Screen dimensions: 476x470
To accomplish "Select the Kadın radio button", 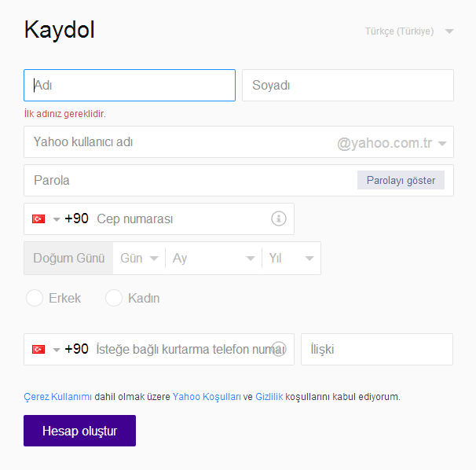I will [114, 298].
